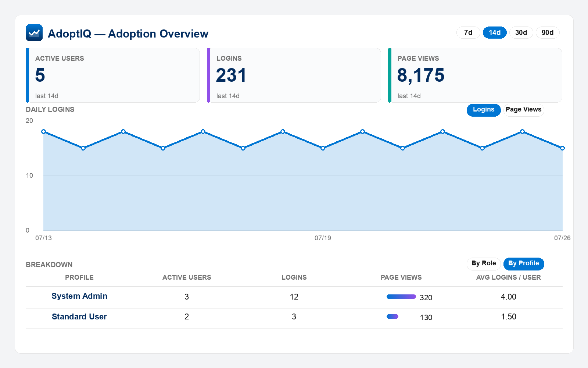
Task: Click the value 8,175 in Page Views
Action: click(x=421, y=75)
